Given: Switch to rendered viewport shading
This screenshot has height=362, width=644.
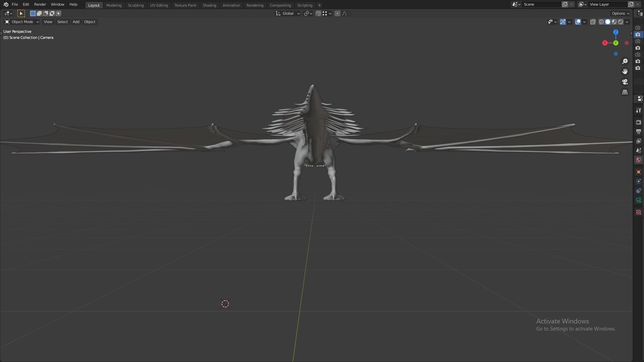Looking at the screenshot, I should click(x=621, y=22).
